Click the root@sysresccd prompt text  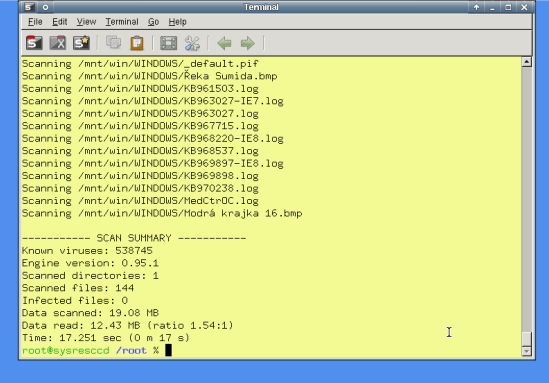pos(65,350)
